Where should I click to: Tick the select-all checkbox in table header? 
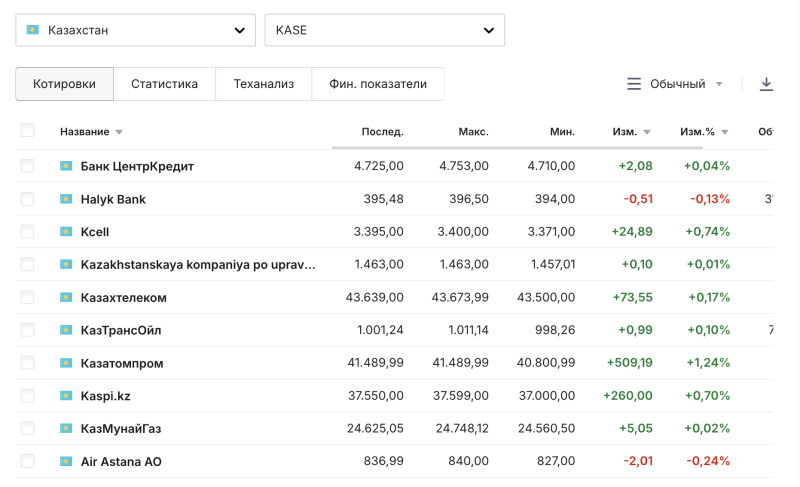27,131
